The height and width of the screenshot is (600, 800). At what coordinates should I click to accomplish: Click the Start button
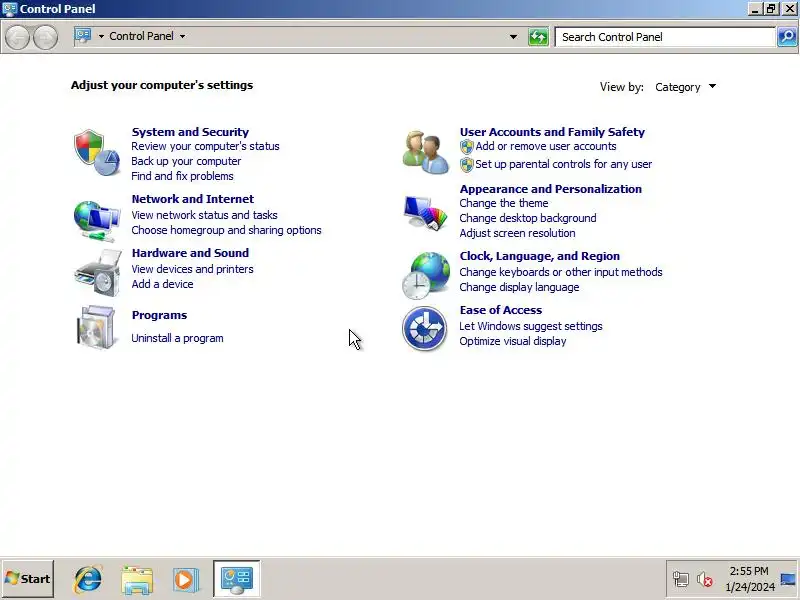click(28, 579)
